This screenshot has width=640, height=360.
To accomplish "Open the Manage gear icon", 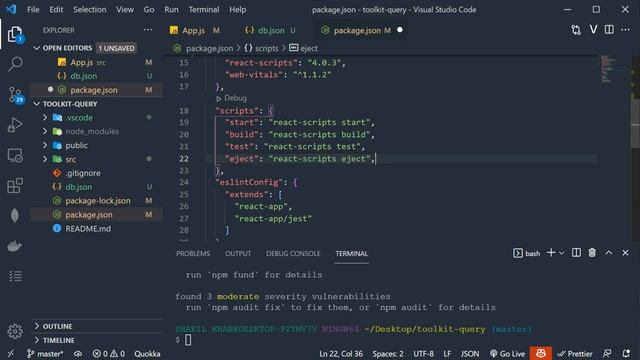I will [15, 331].
